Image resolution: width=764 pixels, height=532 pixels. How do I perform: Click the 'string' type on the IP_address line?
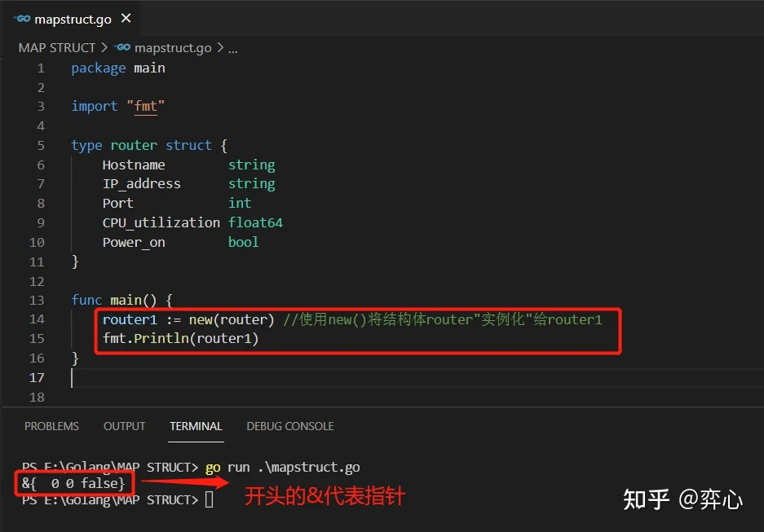coord(252,184)
